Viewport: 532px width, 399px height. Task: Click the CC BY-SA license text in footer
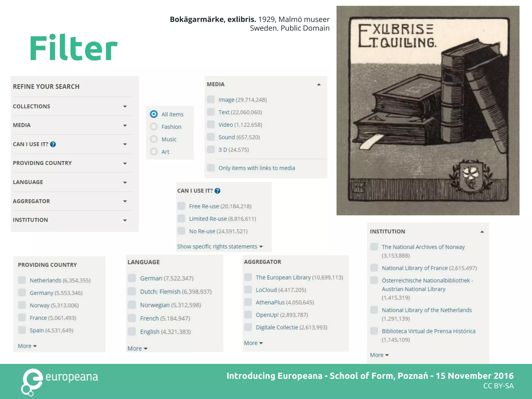[498, 386]
